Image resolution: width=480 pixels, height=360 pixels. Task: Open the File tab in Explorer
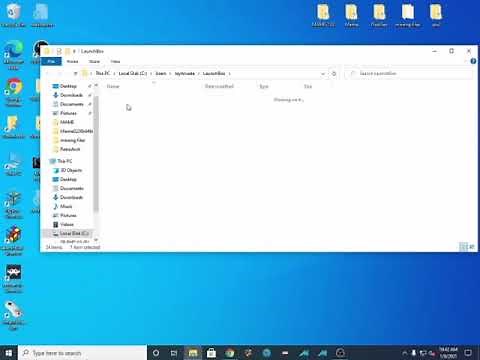click(51, 61)
